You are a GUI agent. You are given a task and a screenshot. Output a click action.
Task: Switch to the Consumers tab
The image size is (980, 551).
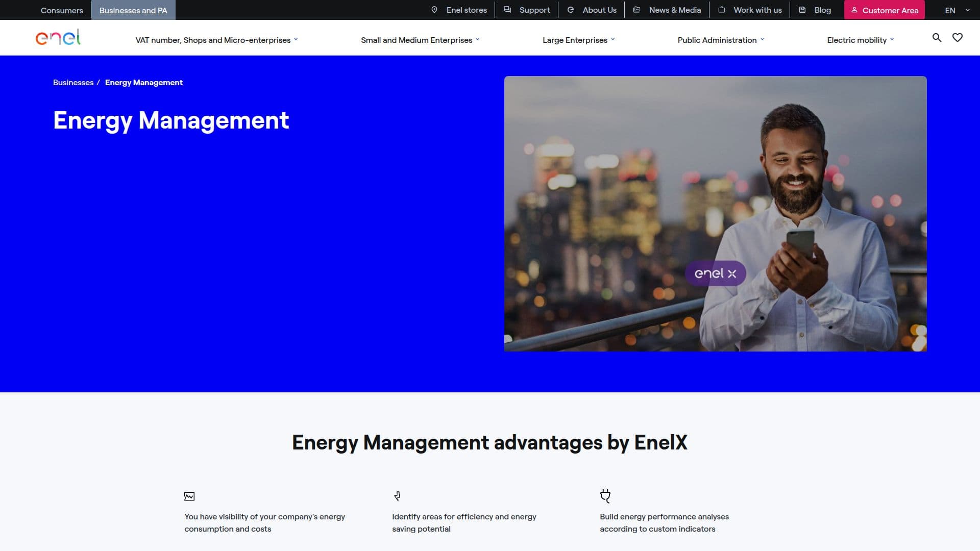[62, 10]
